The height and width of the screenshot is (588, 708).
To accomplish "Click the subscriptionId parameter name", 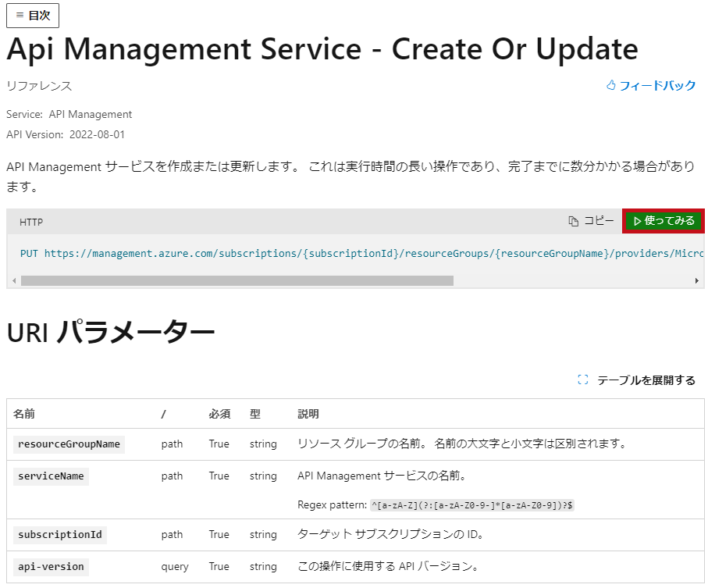I will (60, 535).
